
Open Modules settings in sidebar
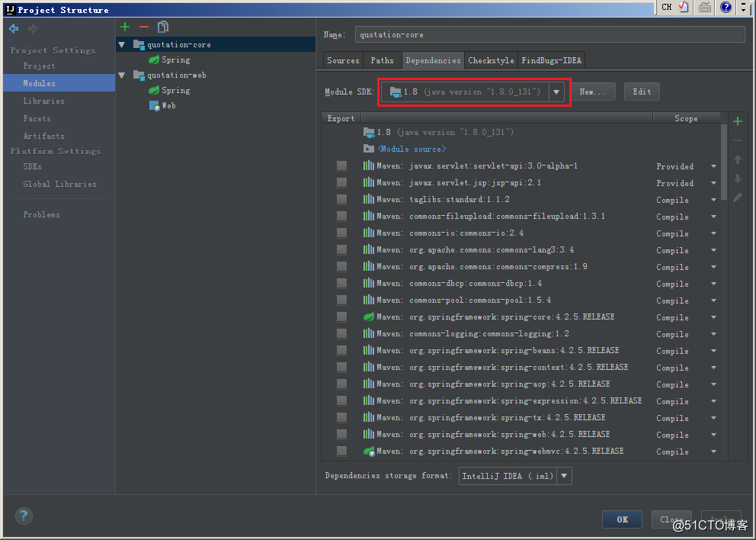pyautogui.click(x=59, y=83)
